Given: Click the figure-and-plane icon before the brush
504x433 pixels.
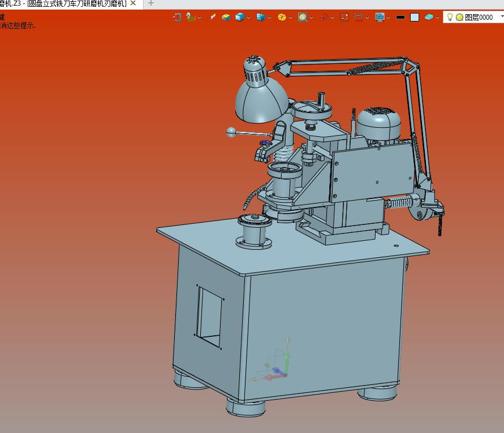Looking at the screenshot, I should pyautogui.click(x=191, y=17).
